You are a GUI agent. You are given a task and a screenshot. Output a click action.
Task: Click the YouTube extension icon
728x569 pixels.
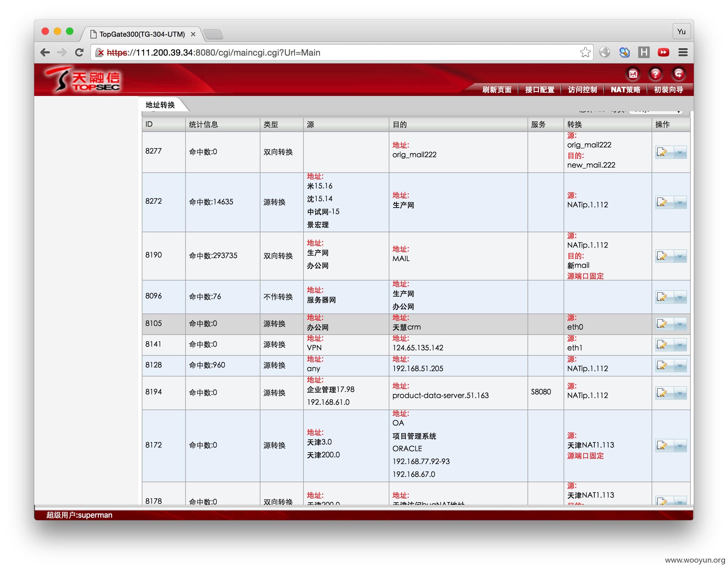click(663, 52)
